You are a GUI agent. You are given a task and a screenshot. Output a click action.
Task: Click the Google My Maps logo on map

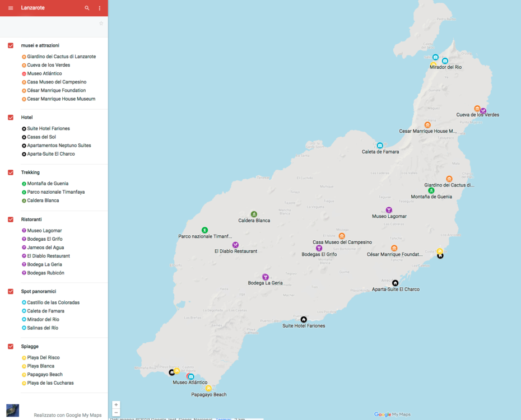(x=392, y=414)
